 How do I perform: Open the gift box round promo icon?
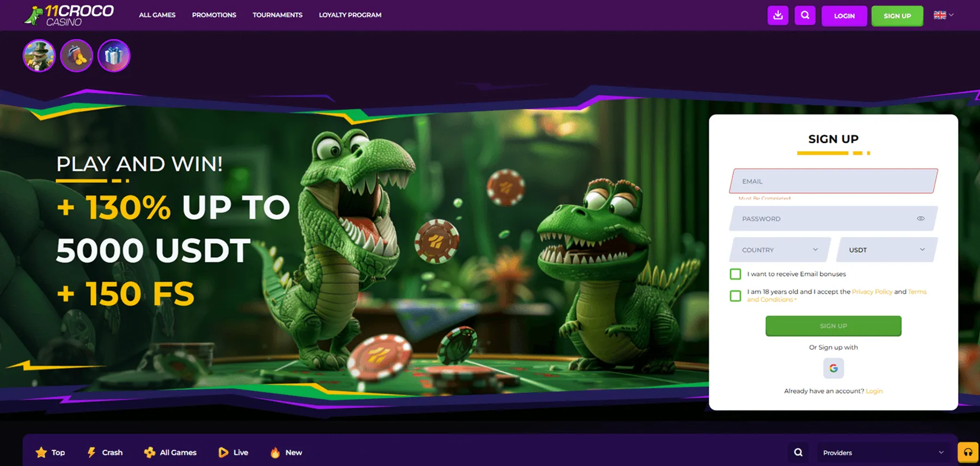114,56
